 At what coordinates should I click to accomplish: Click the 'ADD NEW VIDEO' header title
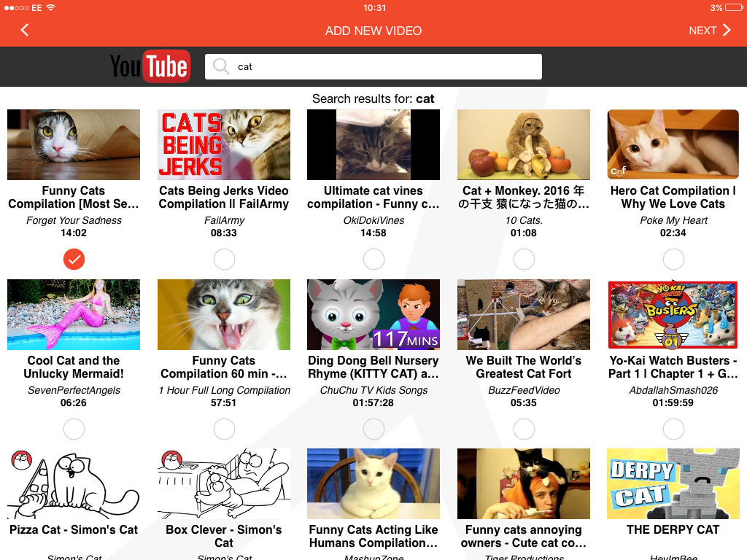[373, 31]
